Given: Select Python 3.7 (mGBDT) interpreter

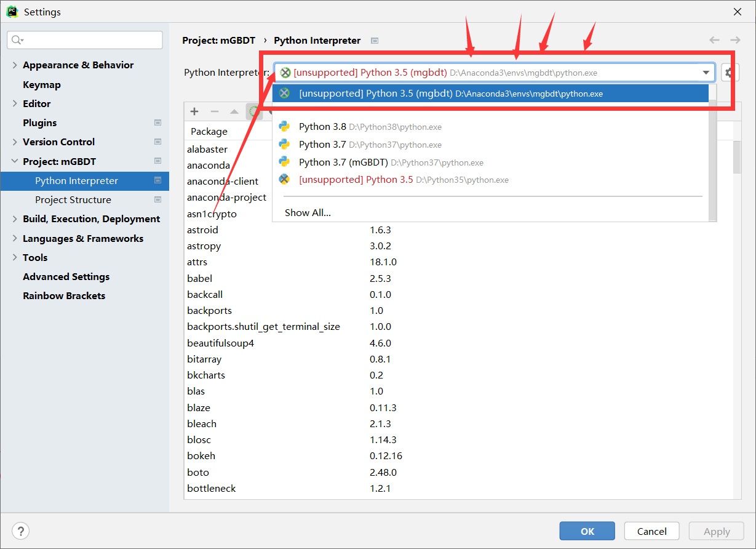Looking at the screenshot, I should pyautogui.click(x=490, y=162).
